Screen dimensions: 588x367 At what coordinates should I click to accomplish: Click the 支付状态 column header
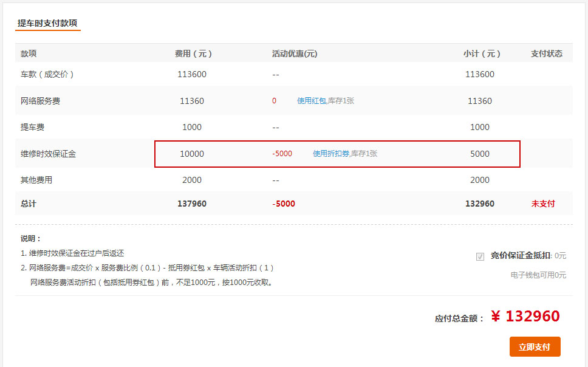point(547,53)
